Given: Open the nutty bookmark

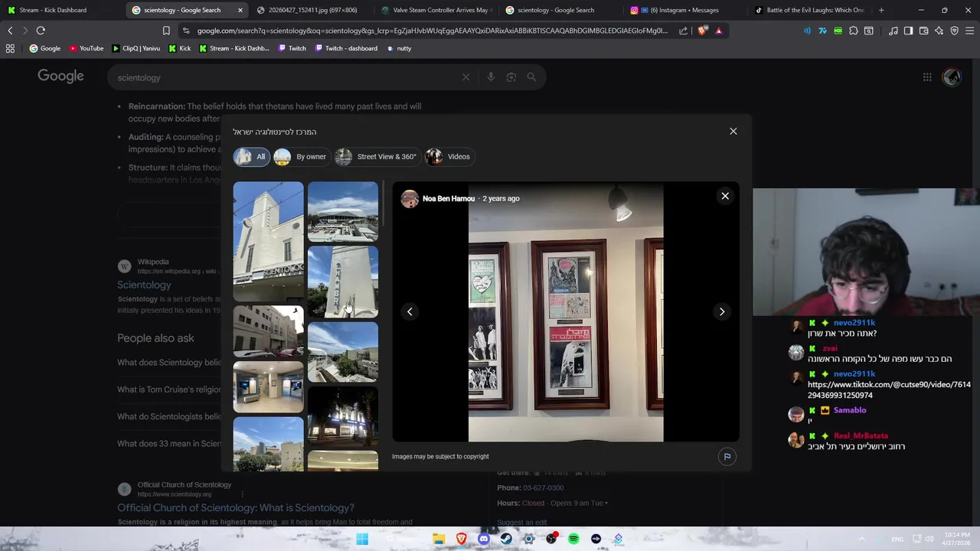Looking at the screenshot, I should (x=398, y=48).
